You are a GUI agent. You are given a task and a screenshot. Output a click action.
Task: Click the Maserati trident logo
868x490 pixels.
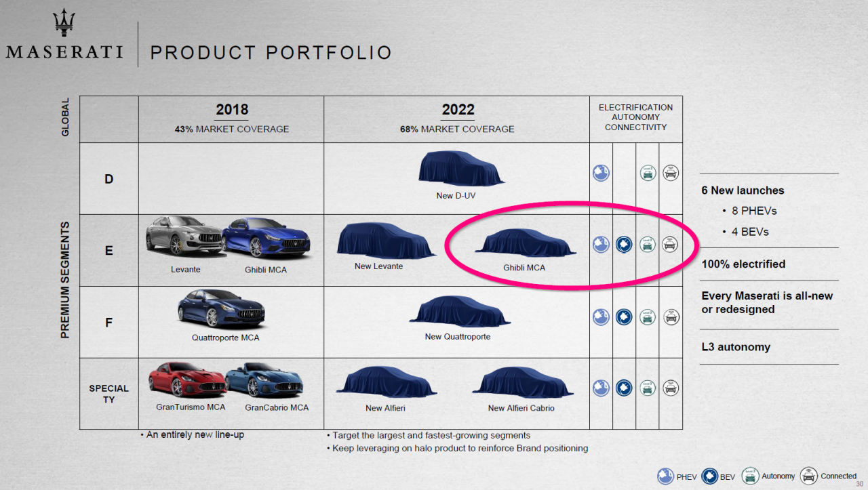point(64,25)
